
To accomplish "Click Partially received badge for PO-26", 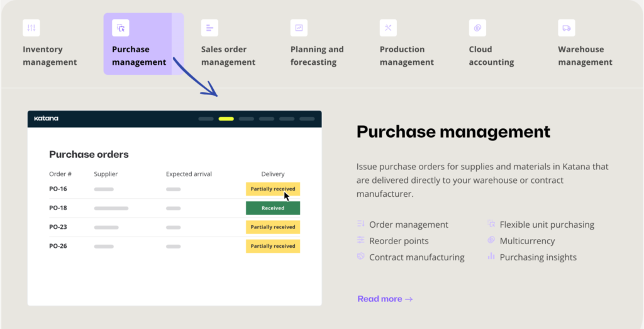I will tap(273, 246).
